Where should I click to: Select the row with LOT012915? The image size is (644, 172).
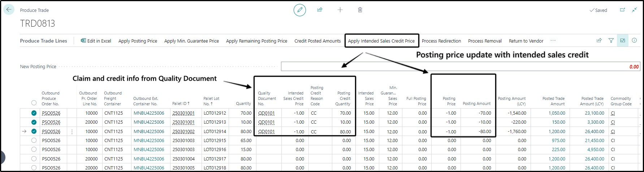pyautogui.click(x=34, y=140)
